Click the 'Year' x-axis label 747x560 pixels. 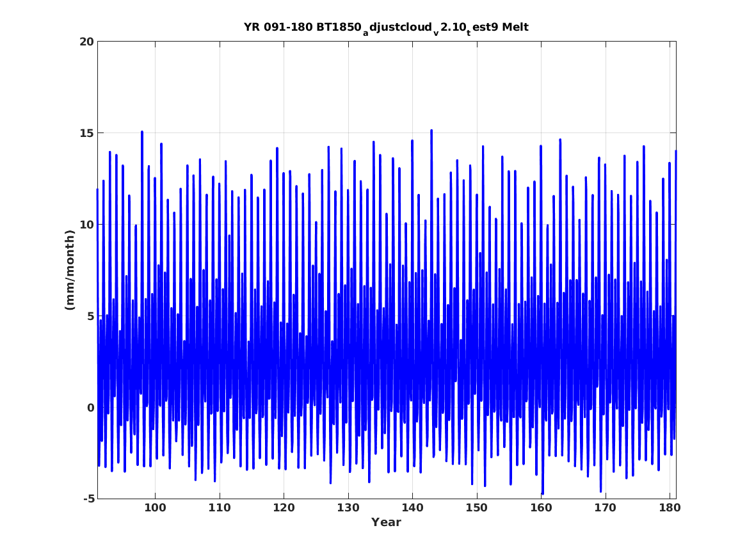[386, 522]
